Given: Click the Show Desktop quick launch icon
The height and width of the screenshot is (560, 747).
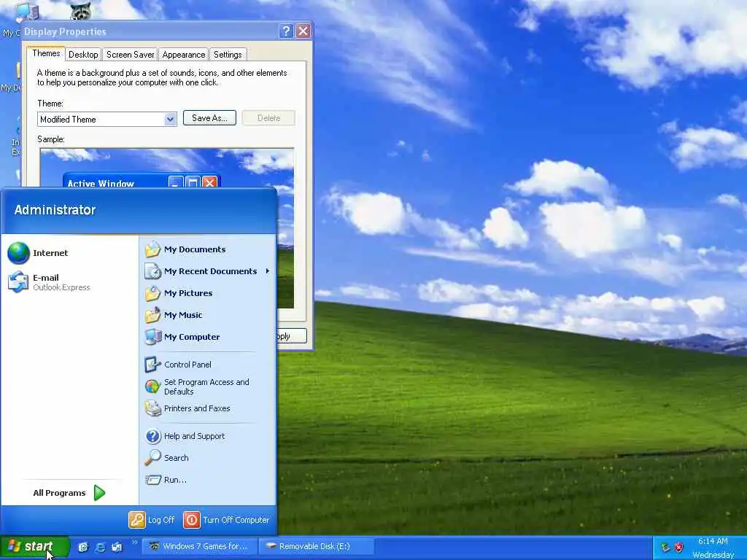Looking at the screenshot, I should click(x=83, y=547).
